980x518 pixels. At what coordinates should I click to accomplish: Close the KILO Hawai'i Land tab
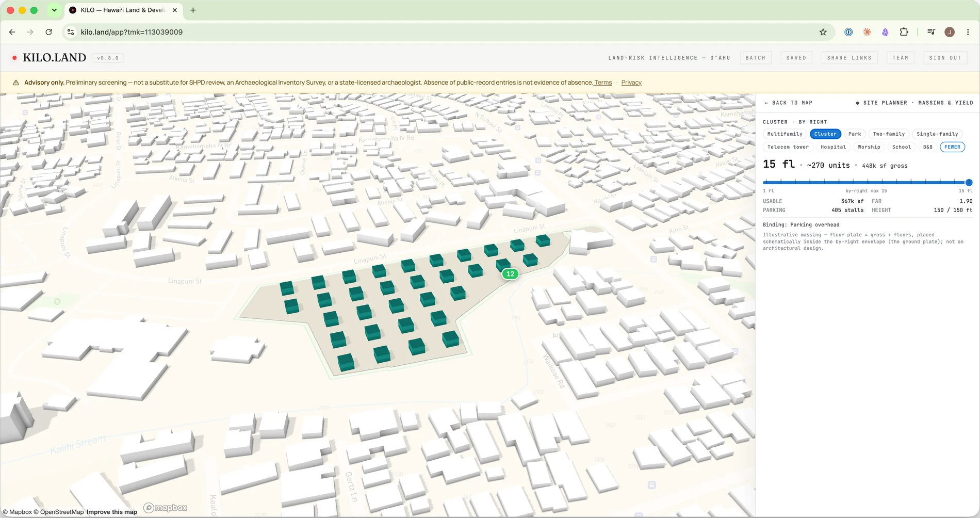click(x=175, y=10)
